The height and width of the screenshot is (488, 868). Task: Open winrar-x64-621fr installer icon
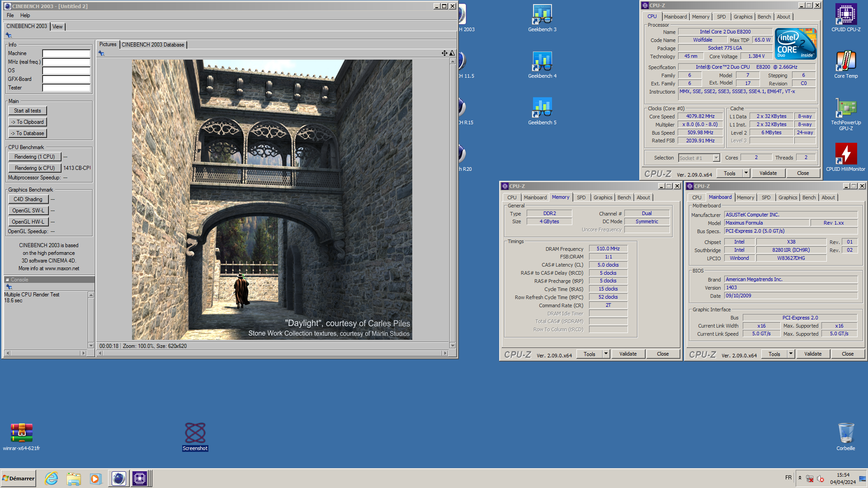pos(21,436)
